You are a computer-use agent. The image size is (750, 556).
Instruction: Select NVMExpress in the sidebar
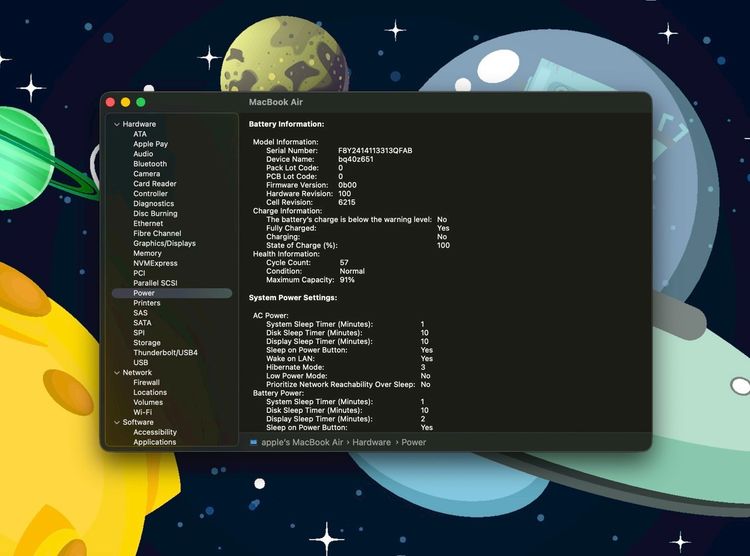tap(155, 263)
